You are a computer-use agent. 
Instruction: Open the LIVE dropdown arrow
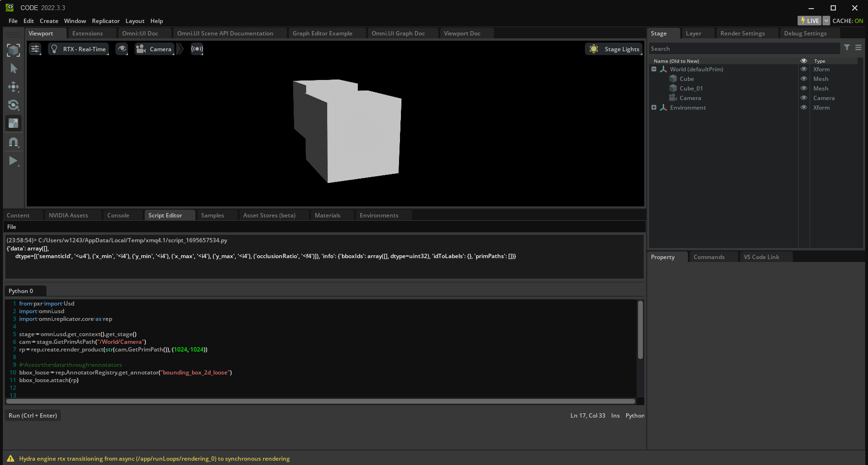point(826,21)
